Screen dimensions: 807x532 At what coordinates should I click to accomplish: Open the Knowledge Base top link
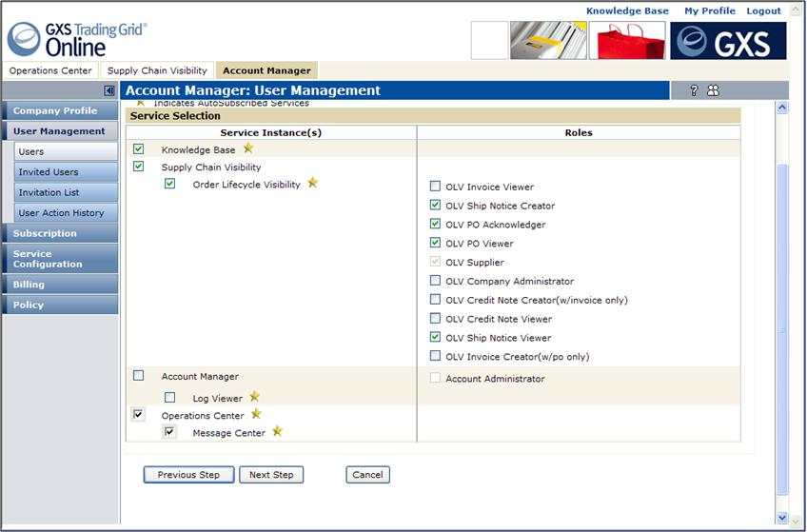pos(627,10)
